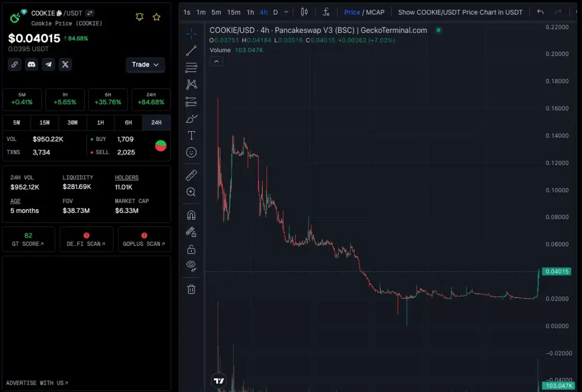Image resolution: width=582 pixels, height=392 pixels.
Task: Activate the zoom-in magnifier tool
Action: [x=191, y=192]
